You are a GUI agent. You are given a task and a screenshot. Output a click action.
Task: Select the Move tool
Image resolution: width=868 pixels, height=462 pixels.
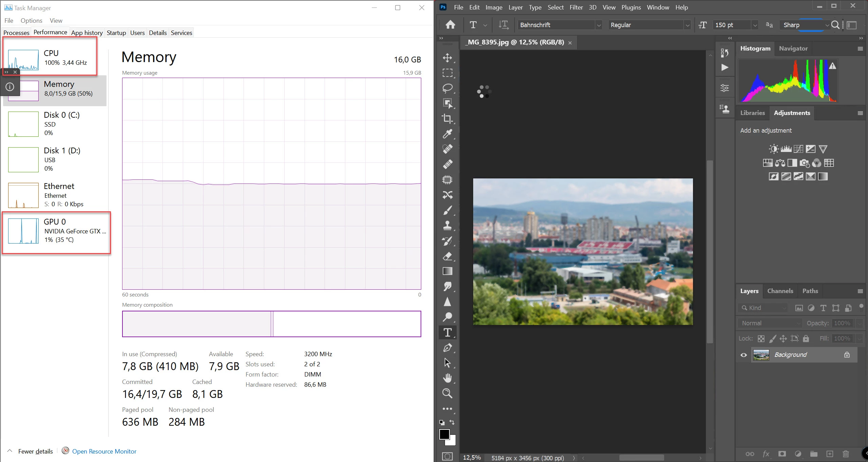447,58
